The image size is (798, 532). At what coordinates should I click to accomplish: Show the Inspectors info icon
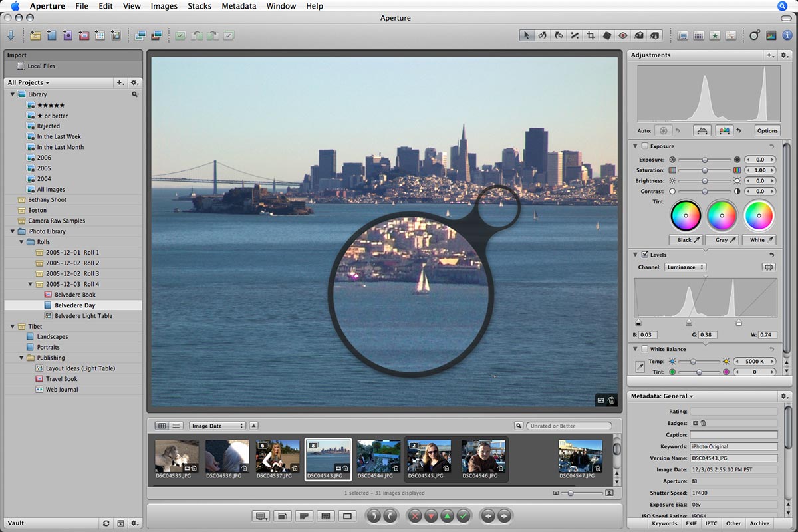click(x=787, y=35)
